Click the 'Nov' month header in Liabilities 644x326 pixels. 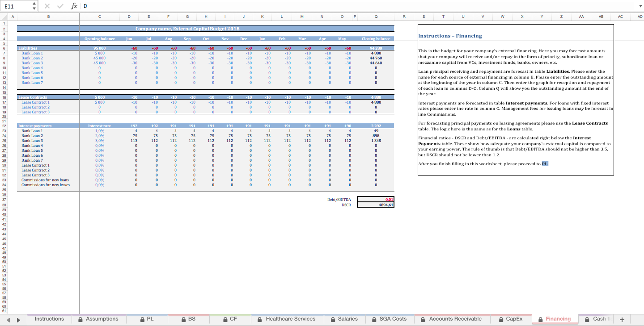[x=225, y=39]
